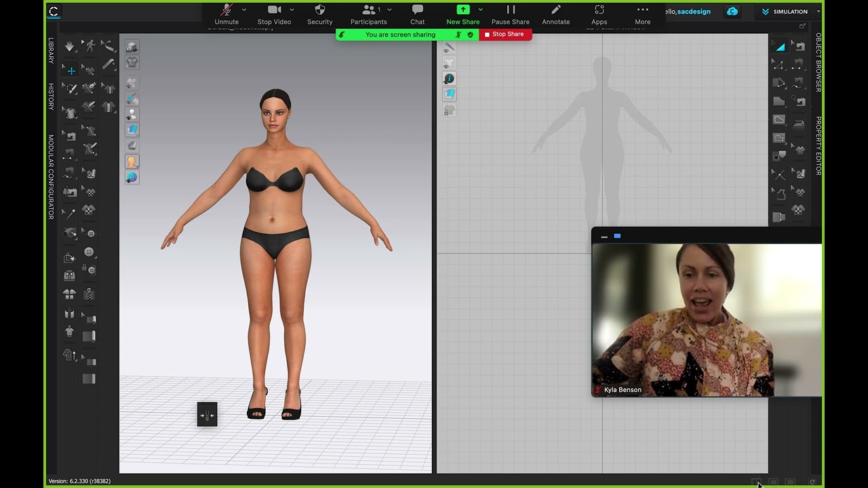The height and width of the screenshot is (488, 868).
Task: Click the walking avatar motion icon
Action: [90, 46]
